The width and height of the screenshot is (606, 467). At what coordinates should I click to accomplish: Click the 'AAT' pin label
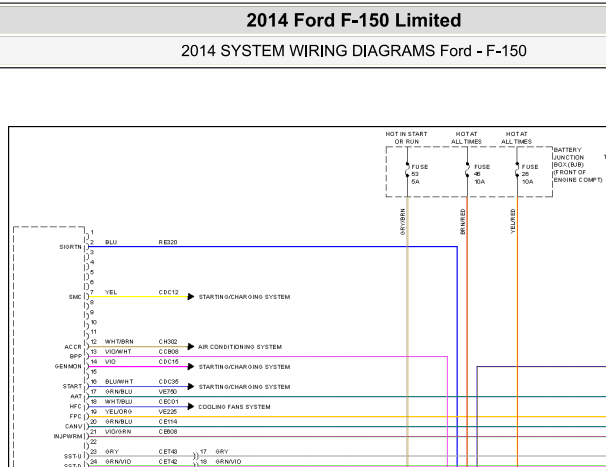[76, 396]
